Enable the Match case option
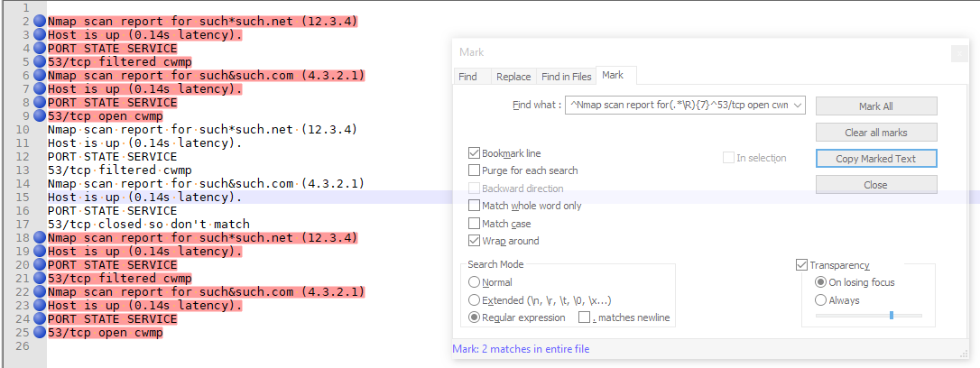Image resolution: width=980 pixels, height=368 pixels. tap(474, 223)
